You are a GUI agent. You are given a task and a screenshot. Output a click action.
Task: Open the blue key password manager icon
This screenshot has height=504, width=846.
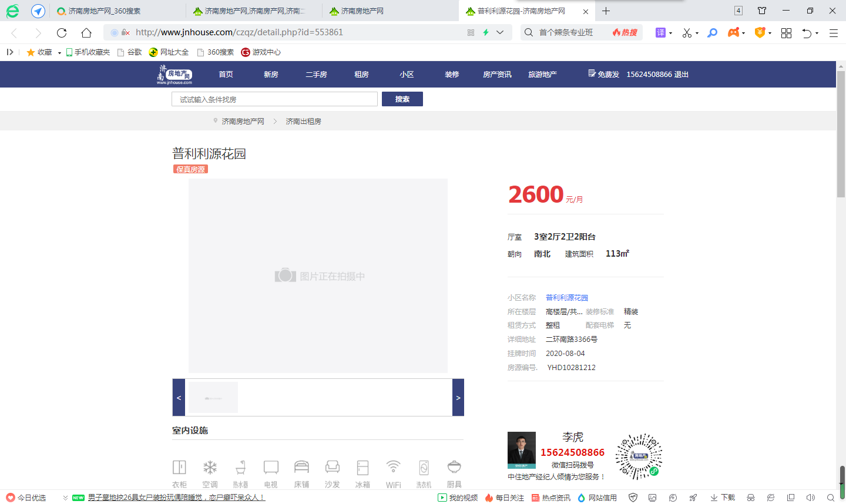point(712,33)
